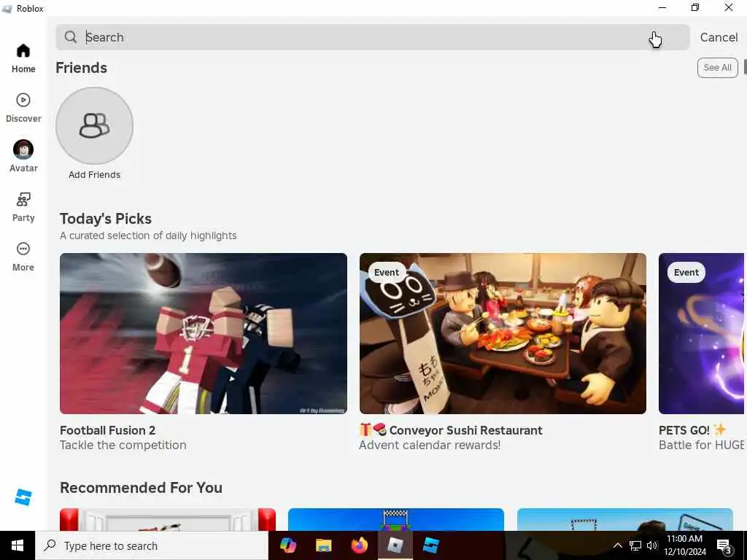Image resolution: width=747 pixels, height=560 pixels.
Task: Open volume control tray icon
Action: click(x=652, y=545)
